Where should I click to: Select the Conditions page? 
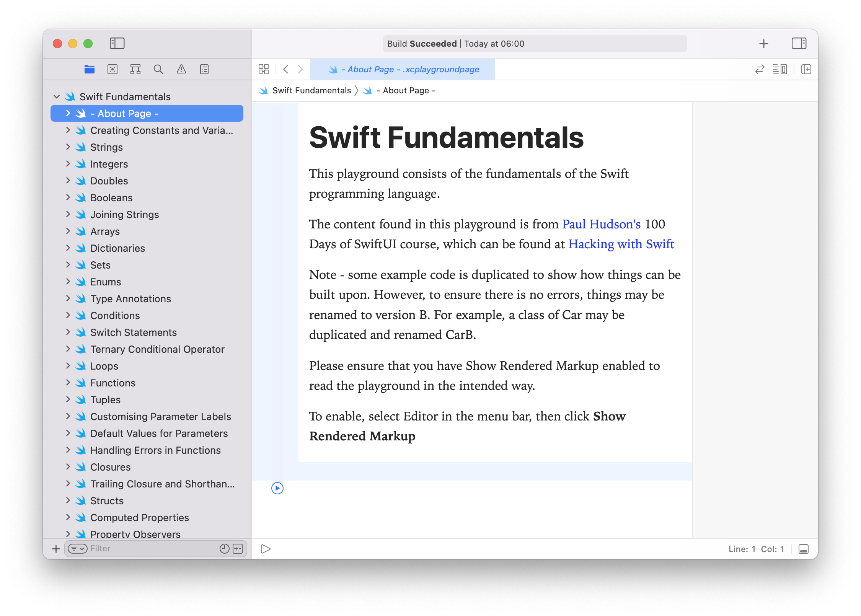click(x=147, y=316)
